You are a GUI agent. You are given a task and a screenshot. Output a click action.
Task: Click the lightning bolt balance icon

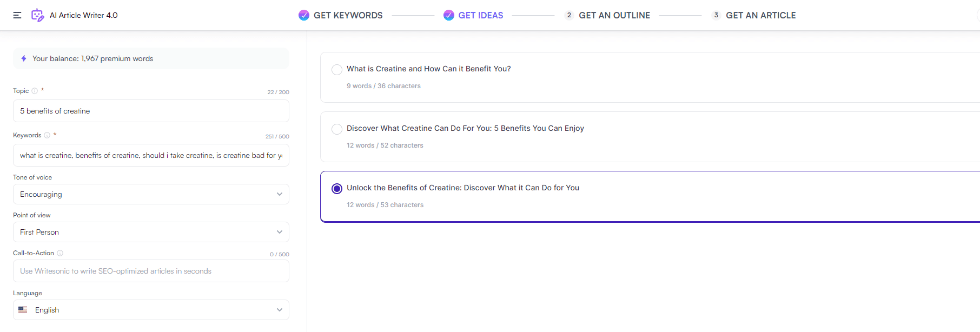24,58
